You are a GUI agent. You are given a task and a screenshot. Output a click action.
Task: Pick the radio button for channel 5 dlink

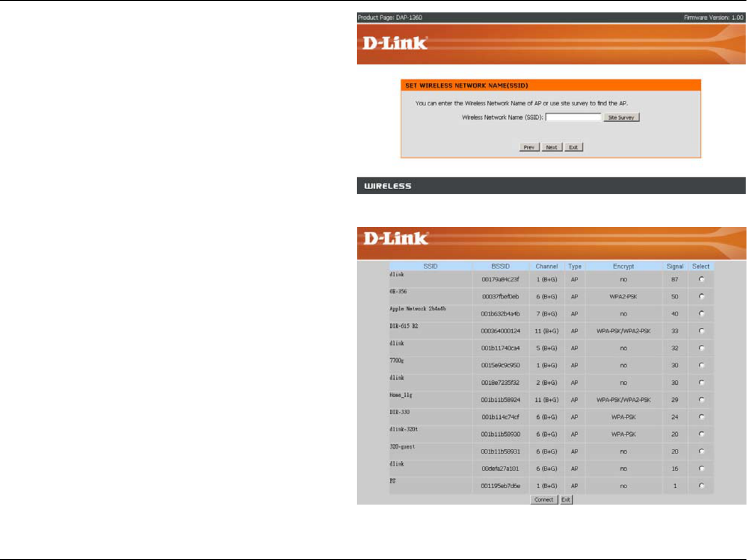tap(701, 348)
